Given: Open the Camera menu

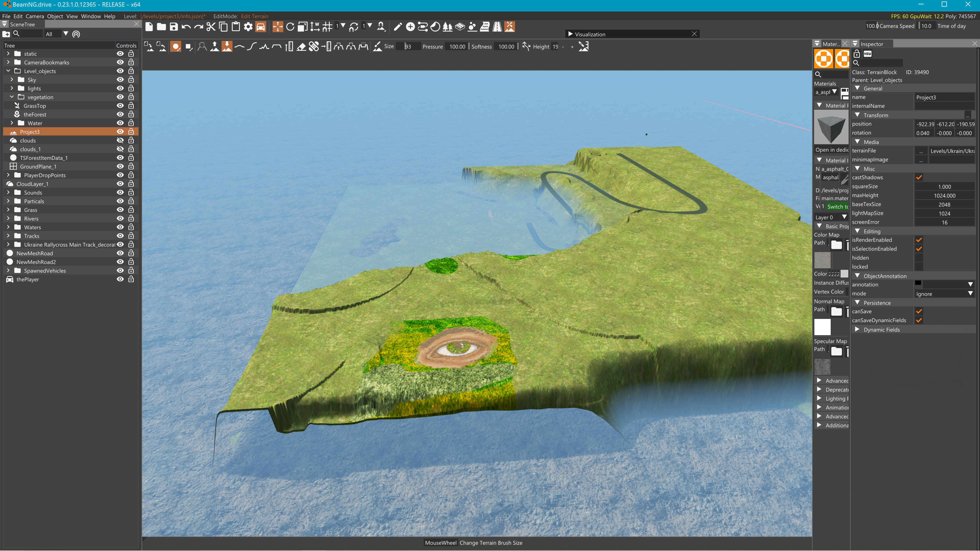Looking at the screenshot, I should (x=35, y=16).
